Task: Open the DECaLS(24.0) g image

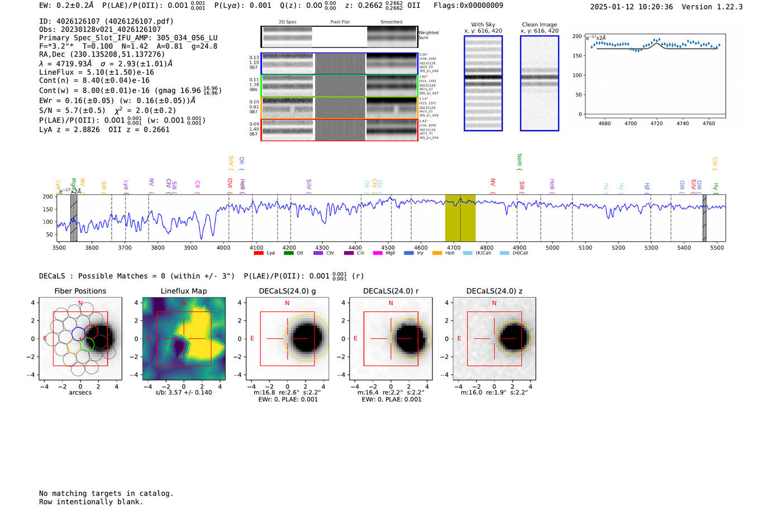Action: (x=287, y=338)
